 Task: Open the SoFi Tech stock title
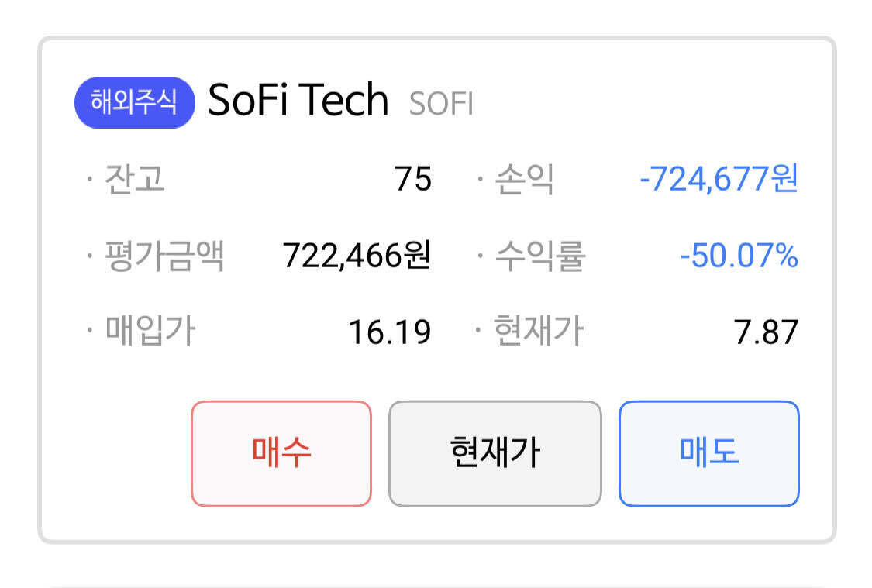(x=298, y=99)
